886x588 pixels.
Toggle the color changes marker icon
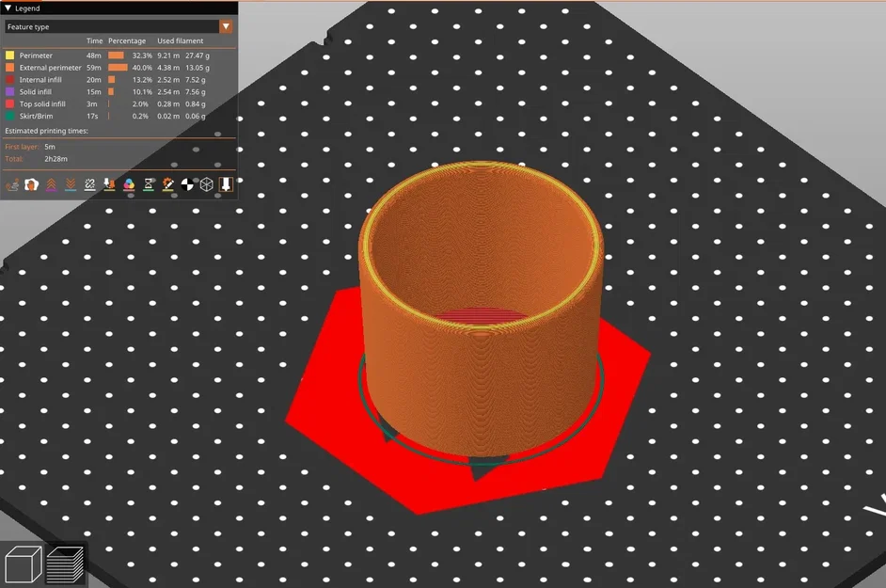129,184
